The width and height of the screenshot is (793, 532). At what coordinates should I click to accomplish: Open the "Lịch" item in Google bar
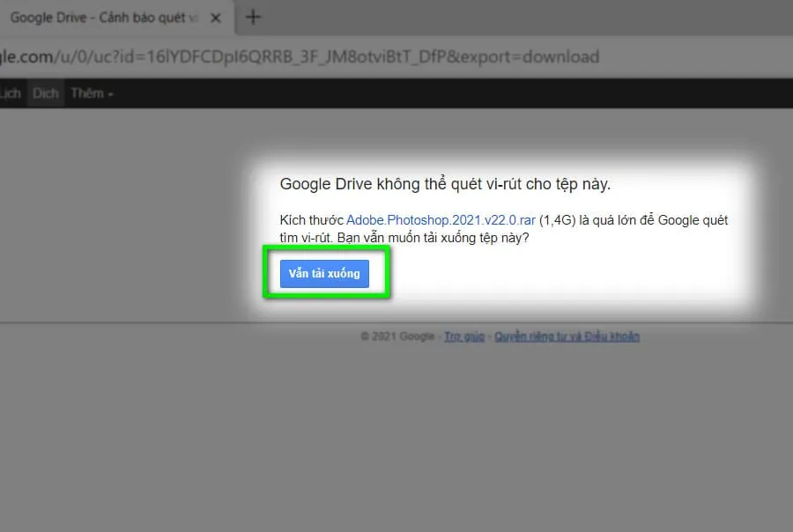(10, 93)
